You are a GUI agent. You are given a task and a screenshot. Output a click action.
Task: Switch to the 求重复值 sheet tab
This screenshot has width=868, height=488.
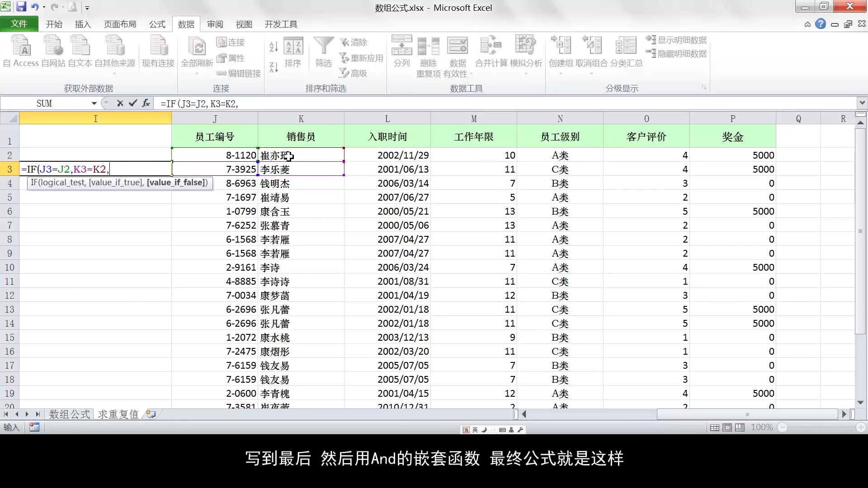(118, 414)
